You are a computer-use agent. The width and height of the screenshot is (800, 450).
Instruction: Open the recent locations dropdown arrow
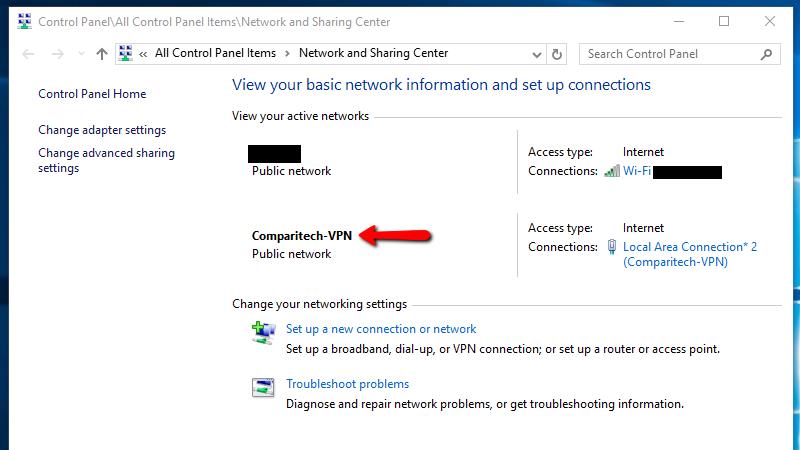81,54
